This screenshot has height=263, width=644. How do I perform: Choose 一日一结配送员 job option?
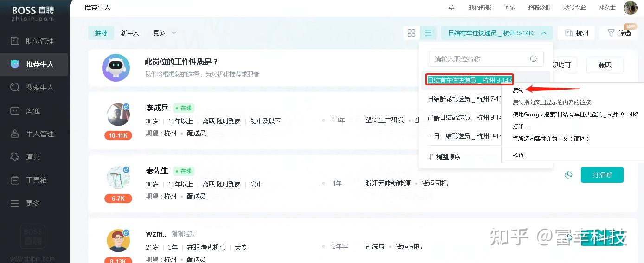[465, 136]
